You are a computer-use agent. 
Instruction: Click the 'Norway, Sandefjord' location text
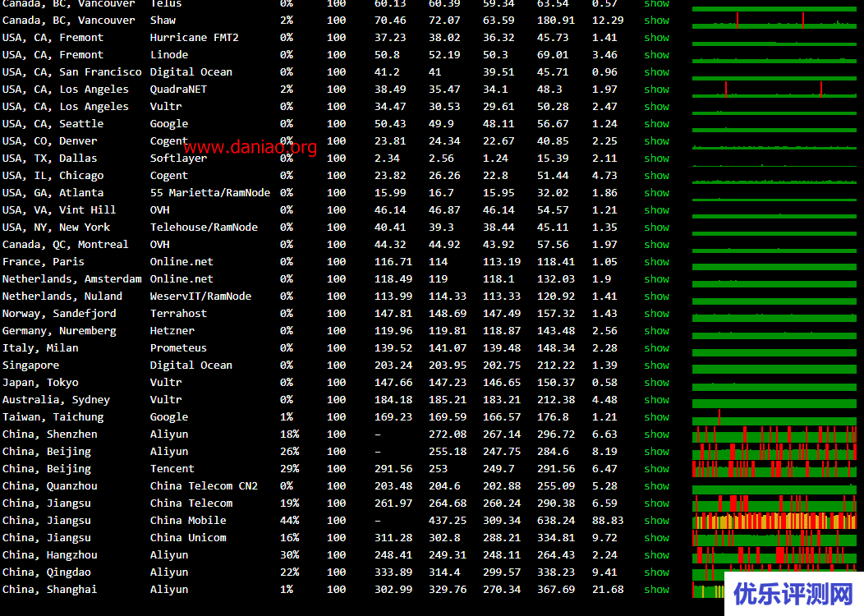(59, 314)
